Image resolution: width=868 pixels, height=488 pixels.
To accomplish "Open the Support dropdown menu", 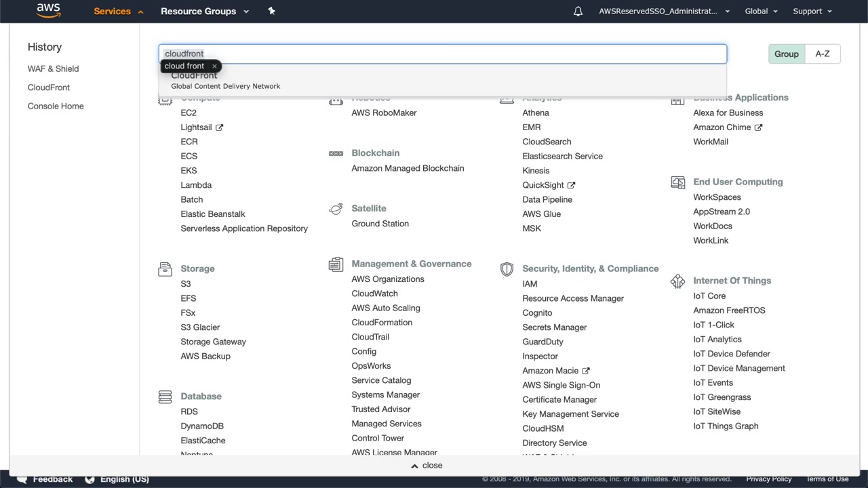I will click(x=812, y=12).
